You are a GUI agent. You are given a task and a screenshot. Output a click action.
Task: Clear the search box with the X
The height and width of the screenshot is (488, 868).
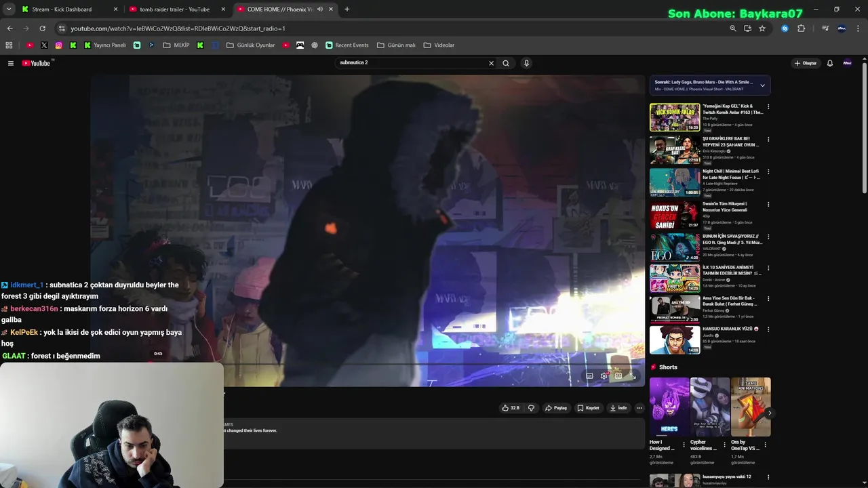(x=492, y=63)
